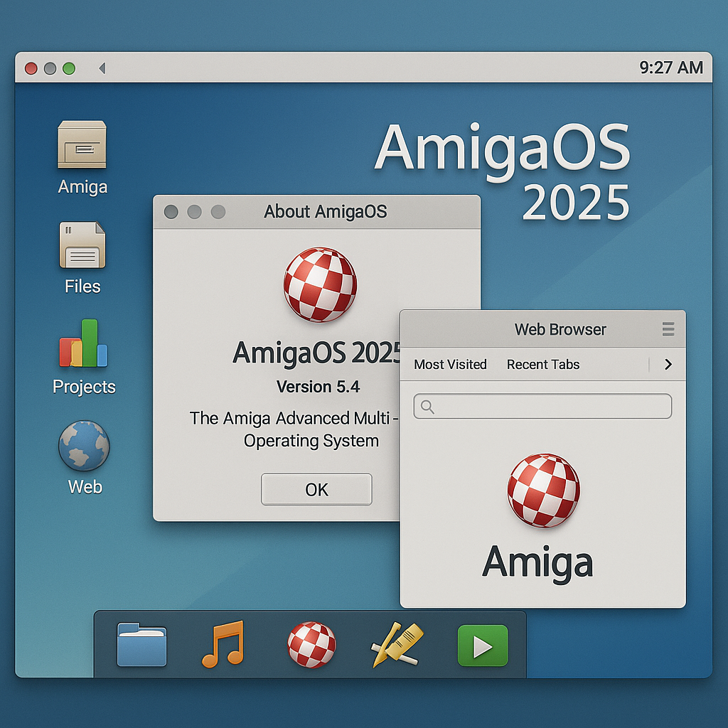Screen dimensions: 728x728
Task: Click the red close button of main window
Action: point(31,68)
